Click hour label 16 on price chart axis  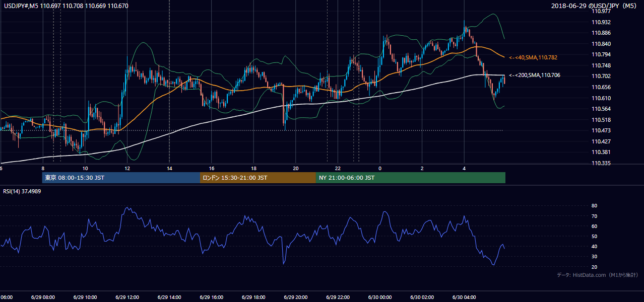tap(212, 169)
